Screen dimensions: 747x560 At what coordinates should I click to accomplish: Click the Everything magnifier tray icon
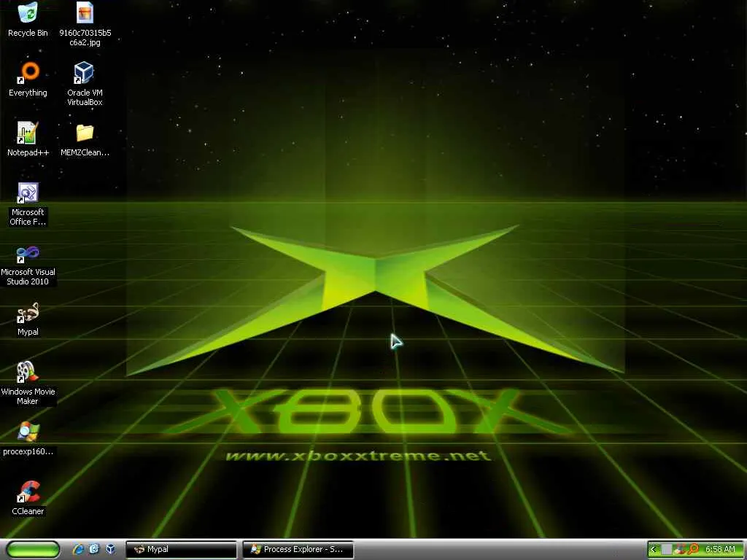point(693,550)
